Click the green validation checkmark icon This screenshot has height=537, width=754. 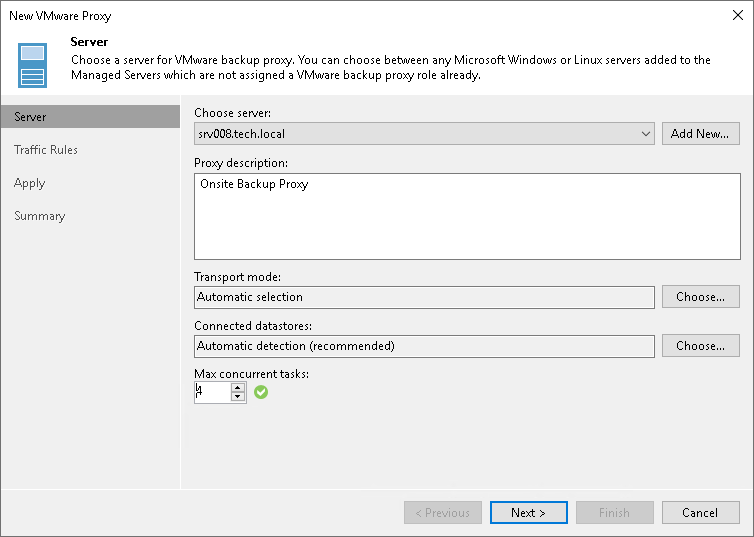261,392
